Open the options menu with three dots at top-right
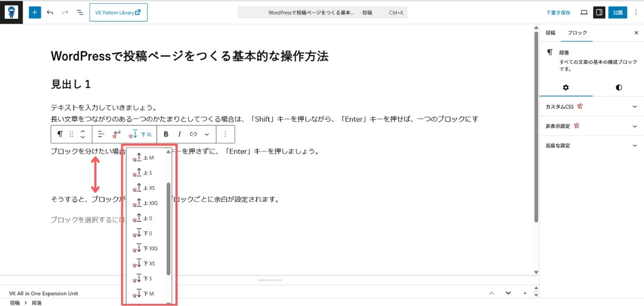The width and height of the screenshot is (644, 306). [x=635, y=12]
